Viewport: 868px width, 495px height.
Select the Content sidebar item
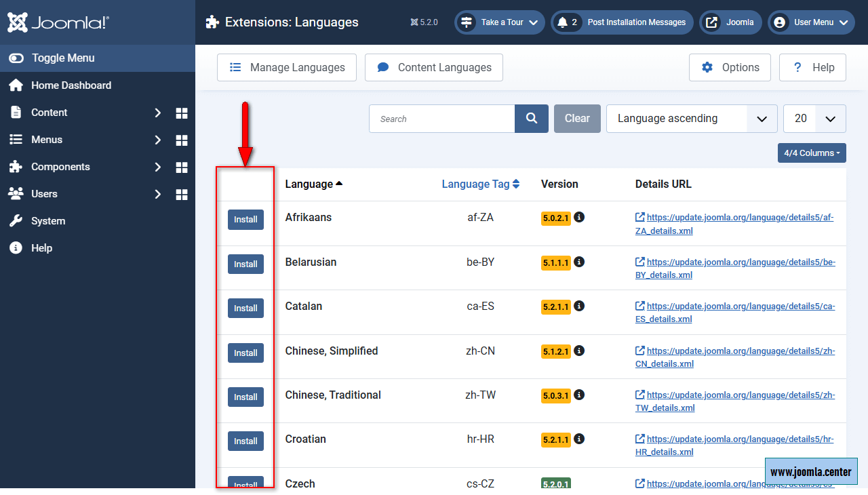(49, 113)
